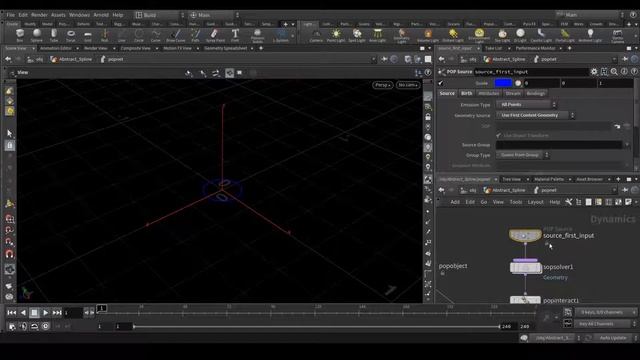The image size is (640, 360).
Task: Select the Grid shelf tool
Action: [88, 35]
